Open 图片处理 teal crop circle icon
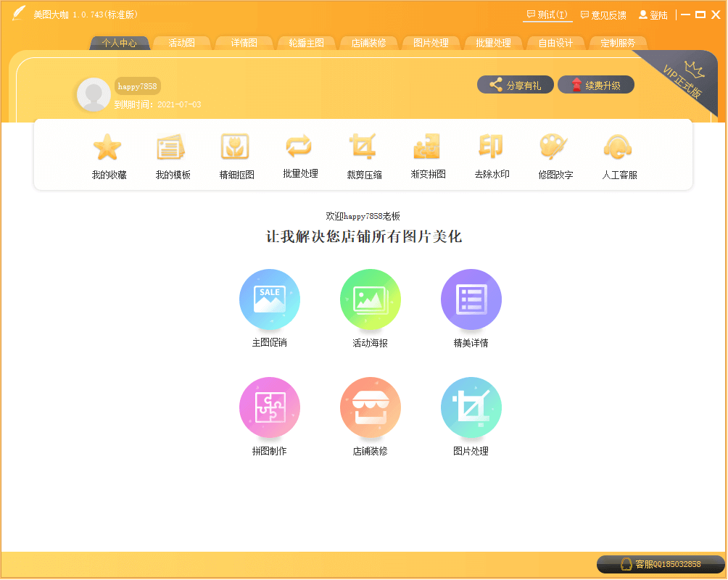 click(471, 407)
